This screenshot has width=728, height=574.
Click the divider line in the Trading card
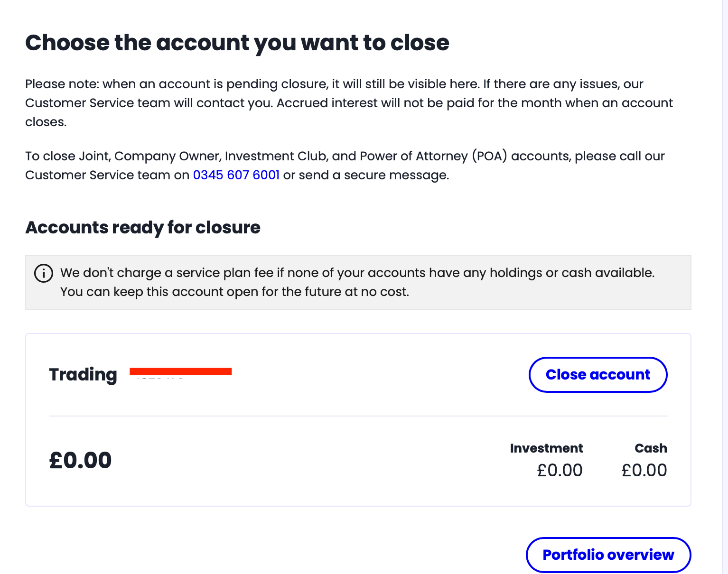pos(358,416)
